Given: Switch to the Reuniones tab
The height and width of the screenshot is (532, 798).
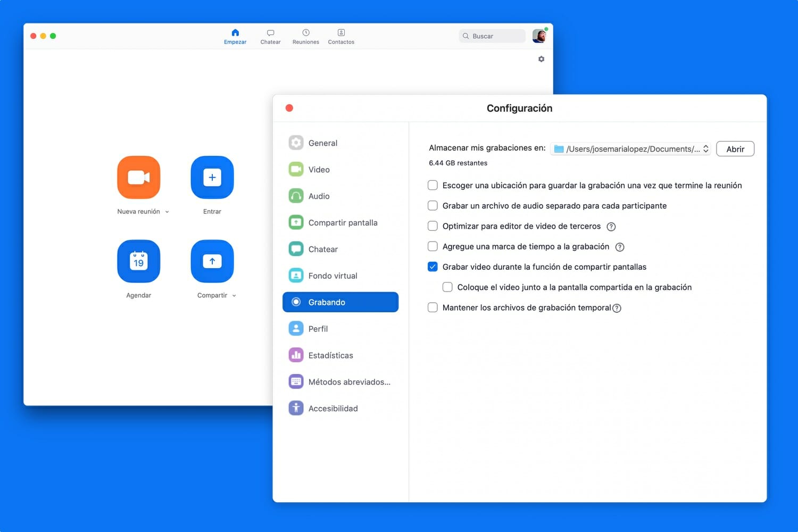Looking at the screenshot, I should tap(306, 36).
